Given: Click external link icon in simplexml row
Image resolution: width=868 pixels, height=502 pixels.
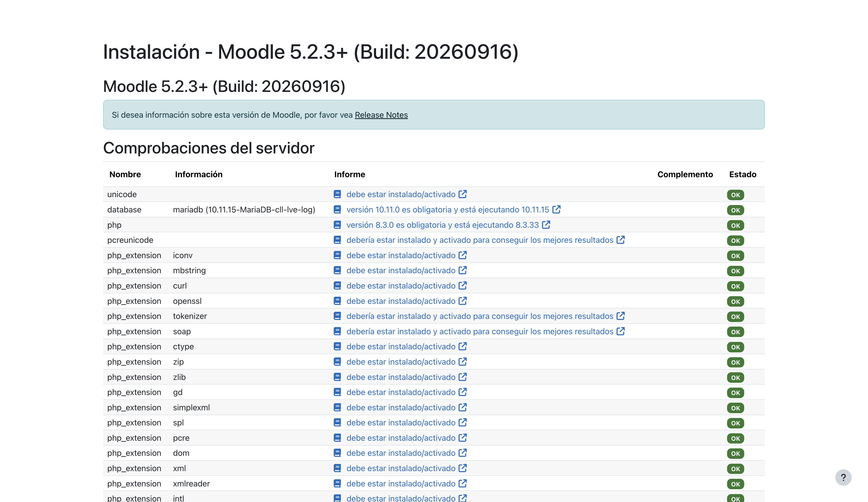Looking at the screenshot, I should click(463, 407).
